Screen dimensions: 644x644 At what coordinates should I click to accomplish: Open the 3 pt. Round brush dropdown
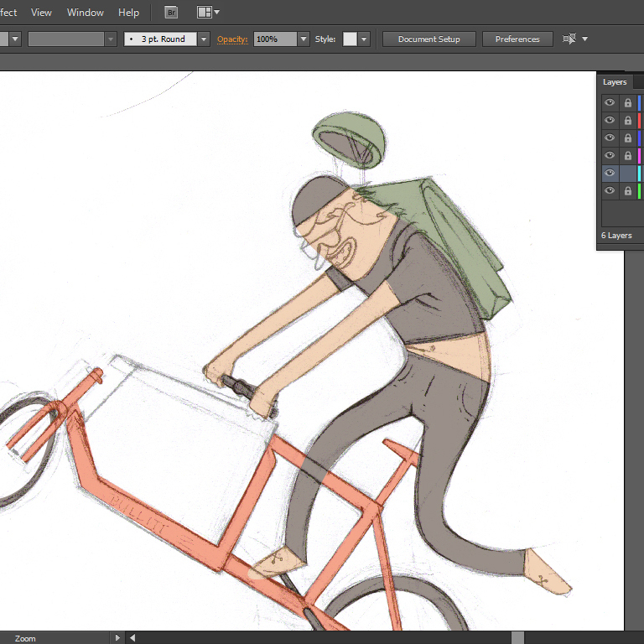point(204,39)
